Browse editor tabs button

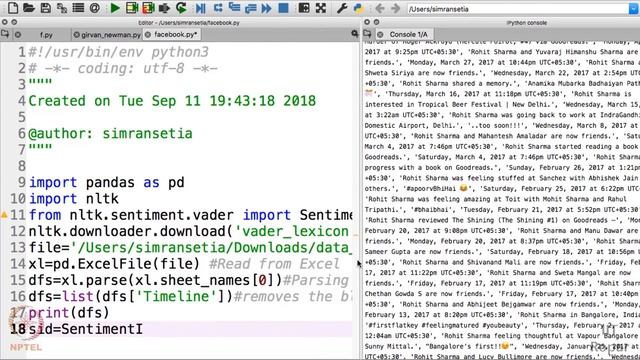pos(5,34)
